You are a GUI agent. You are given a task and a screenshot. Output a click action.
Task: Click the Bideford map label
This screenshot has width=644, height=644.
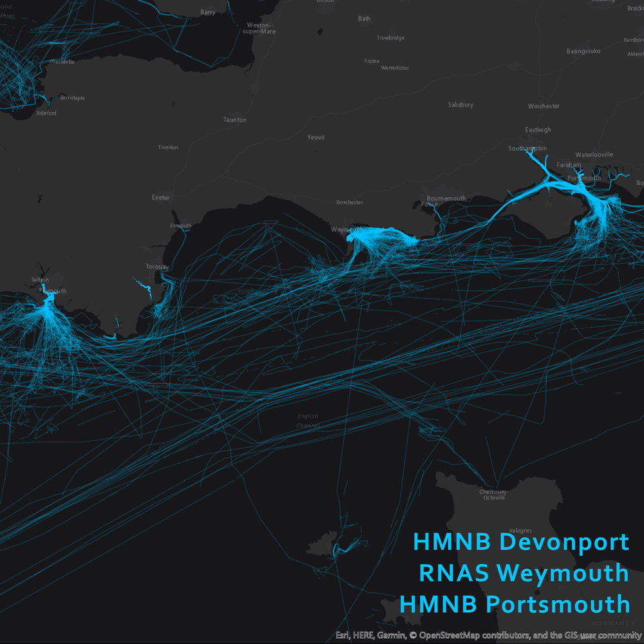(x=46, y=113)
